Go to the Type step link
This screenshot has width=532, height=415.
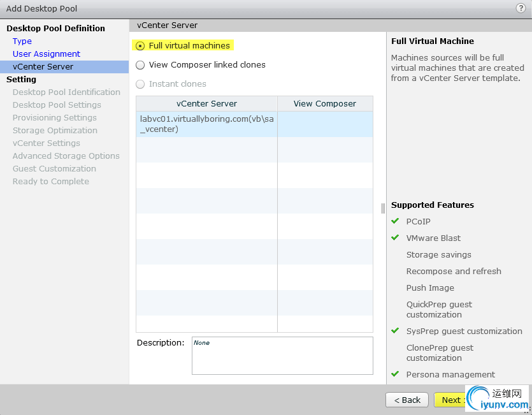click(22, 41)
